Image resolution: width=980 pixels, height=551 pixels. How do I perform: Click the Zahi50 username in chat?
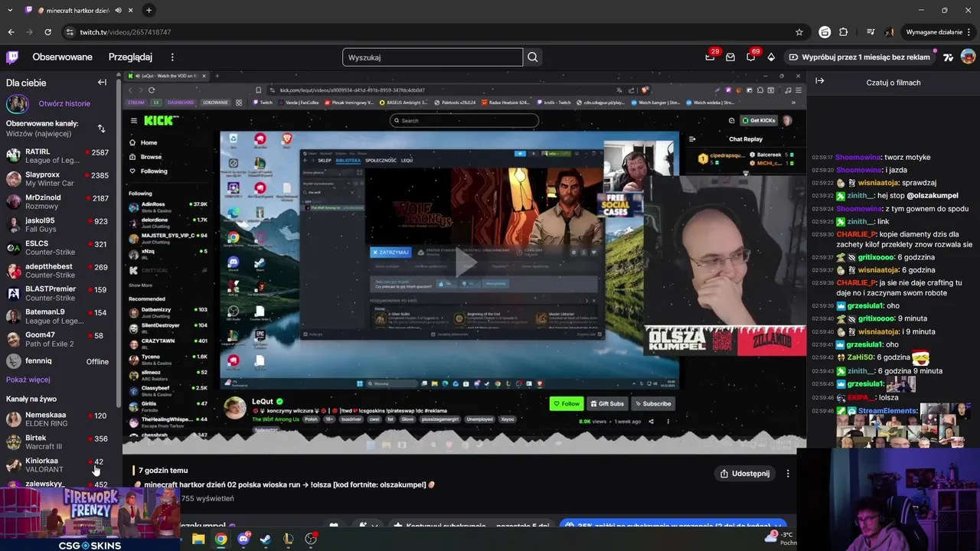click(x=861, y=357)
